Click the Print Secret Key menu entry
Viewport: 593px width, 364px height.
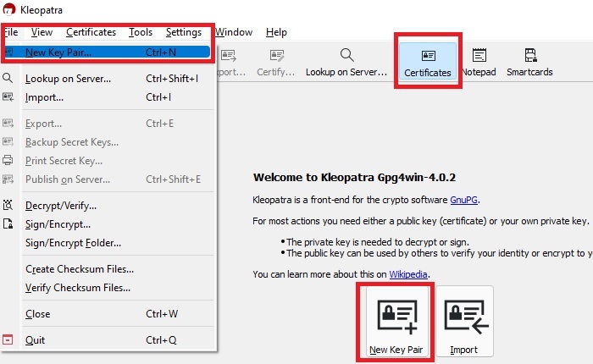click(107, 161)
